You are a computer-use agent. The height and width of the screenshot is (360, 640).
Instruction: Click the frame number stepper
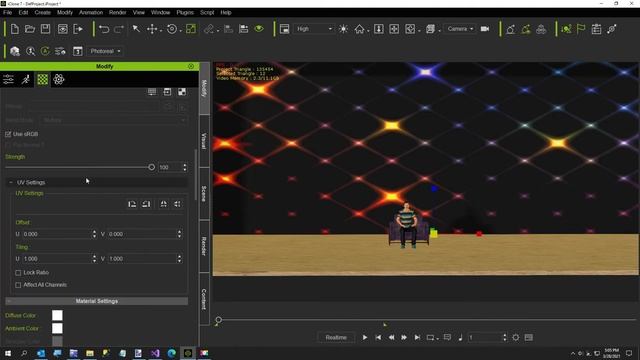(504, 338)
